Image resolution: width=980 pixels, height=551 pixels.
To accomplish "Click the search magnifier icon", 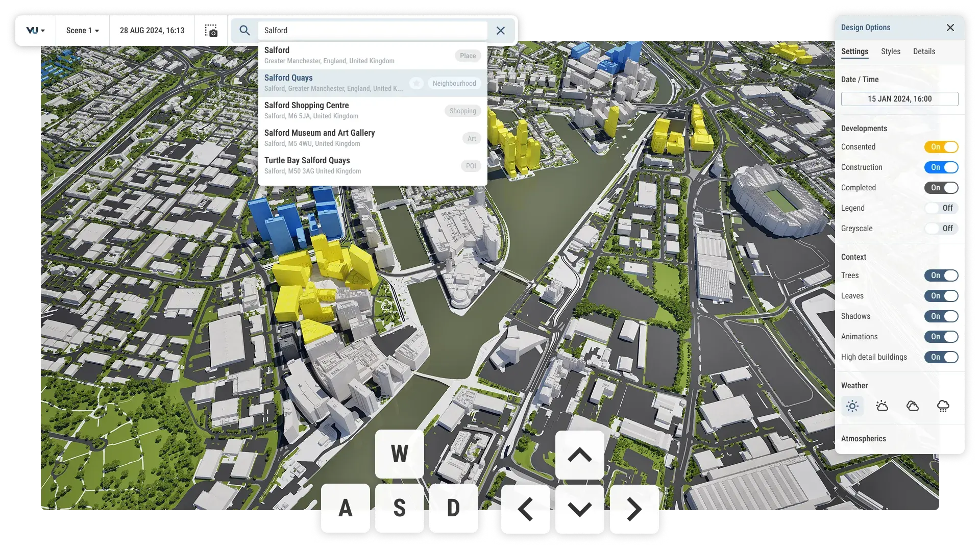I will [244, 31].
